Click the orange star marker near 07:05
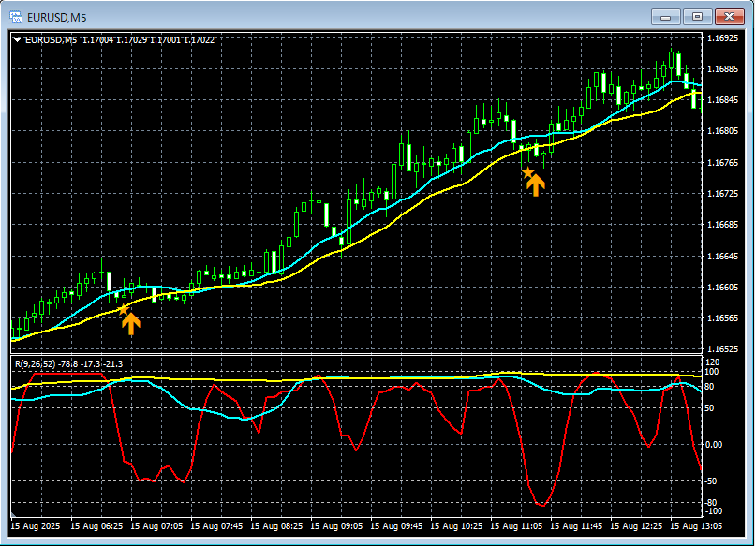Viewport: 756px width, 546px height. tap(124, 309)
